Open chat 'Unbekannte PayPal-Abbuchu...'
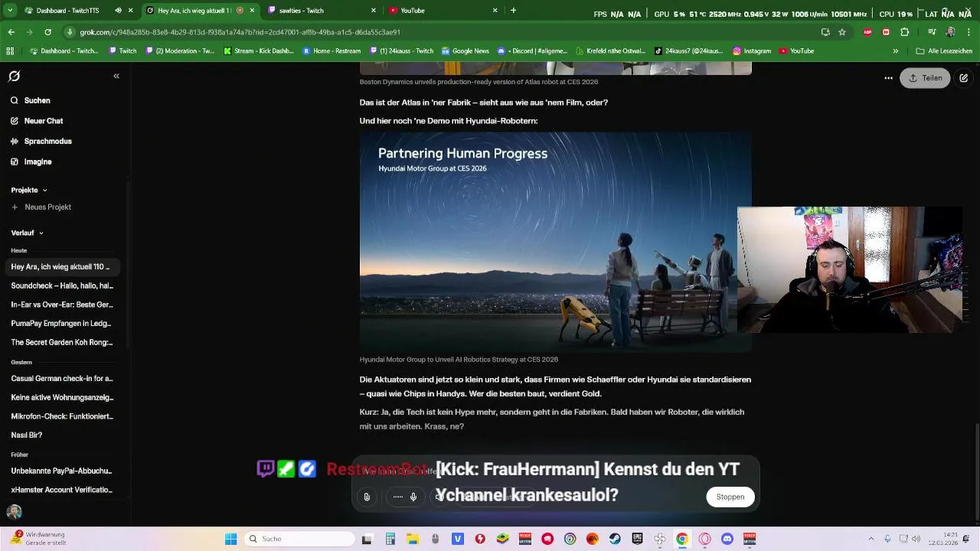Viewport: 980px width, 551px height. tap(62, 471)
